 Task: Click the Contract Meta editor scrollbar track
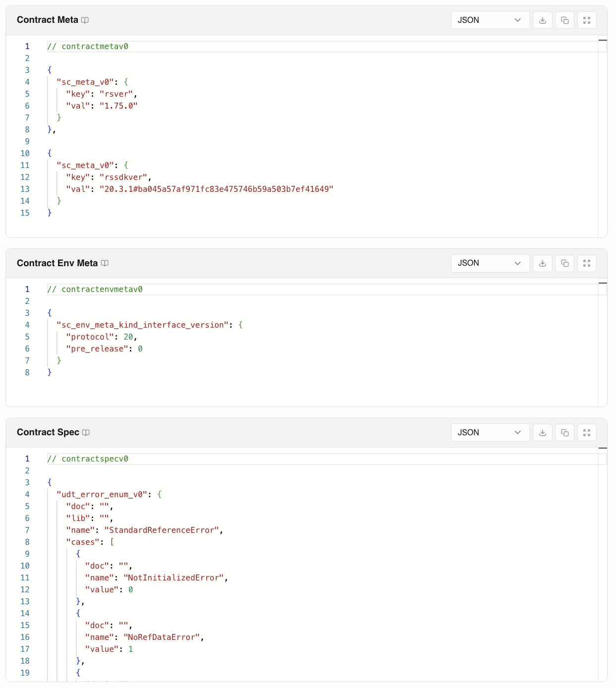(x=603, y=139)
